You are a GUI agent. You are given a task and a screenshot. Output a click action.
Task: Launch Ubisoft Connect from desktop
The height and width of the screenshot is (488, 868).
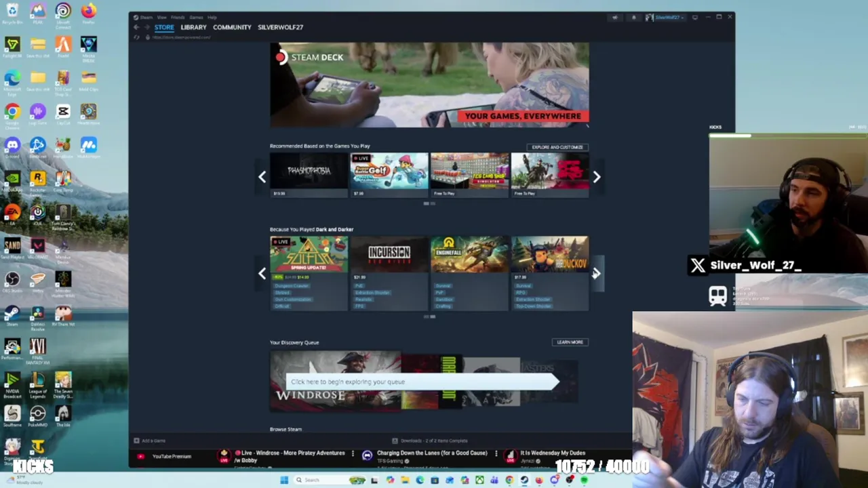[x=63, y=15]
